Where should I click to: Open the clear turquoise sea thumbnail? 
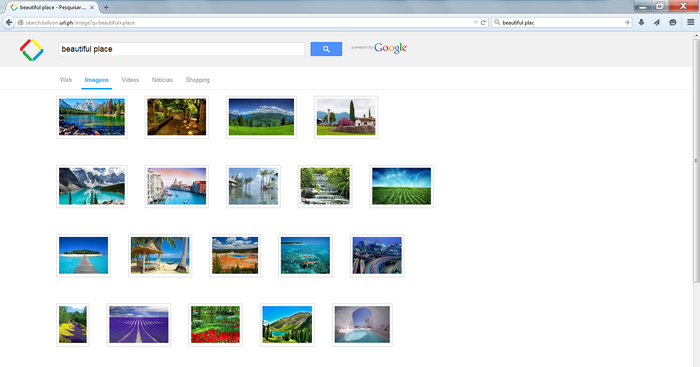click(305, 255)
